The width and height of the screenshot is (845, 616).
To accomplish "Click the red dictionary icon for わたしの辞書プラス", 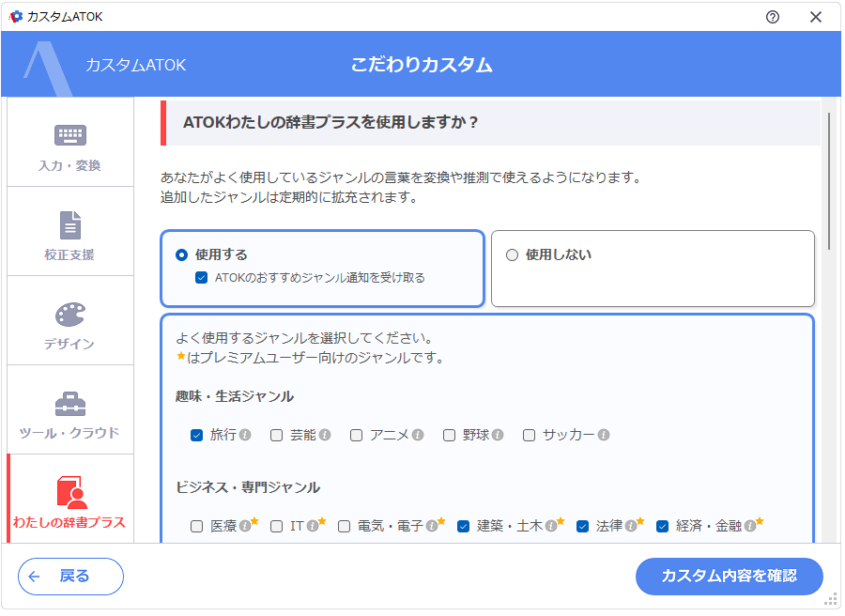I will (x=71, y=492).
